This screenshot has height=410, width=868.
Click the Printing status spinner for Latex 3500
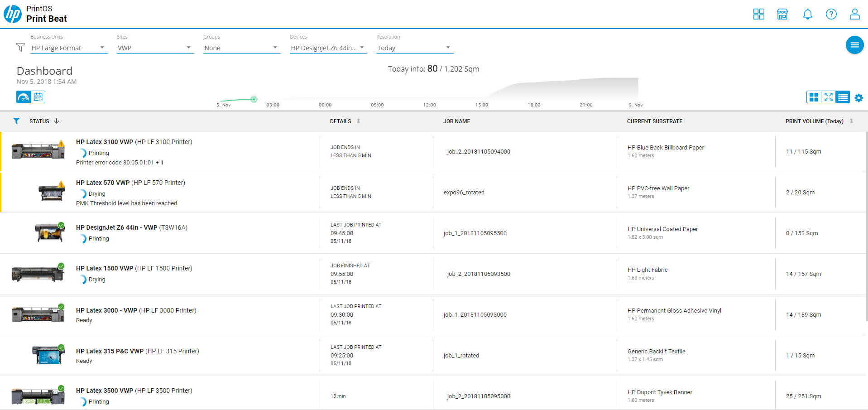(x=83, y=402)
